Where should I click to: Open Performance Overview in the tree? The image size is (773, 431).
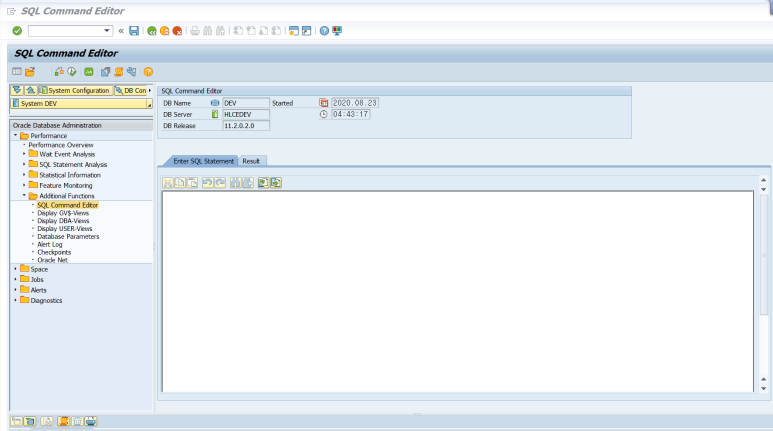tap(61, 145)
